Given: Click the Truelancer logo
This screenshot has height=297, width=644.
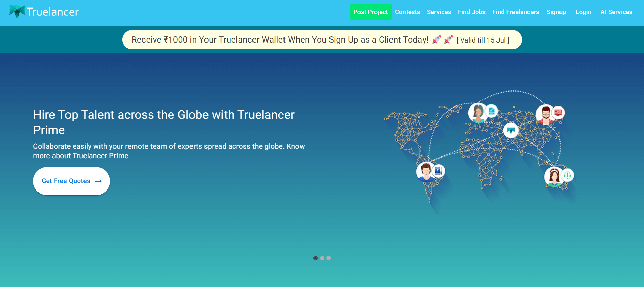Looking at the screenshot, I should pyautogui.click(x=44, y=12).
